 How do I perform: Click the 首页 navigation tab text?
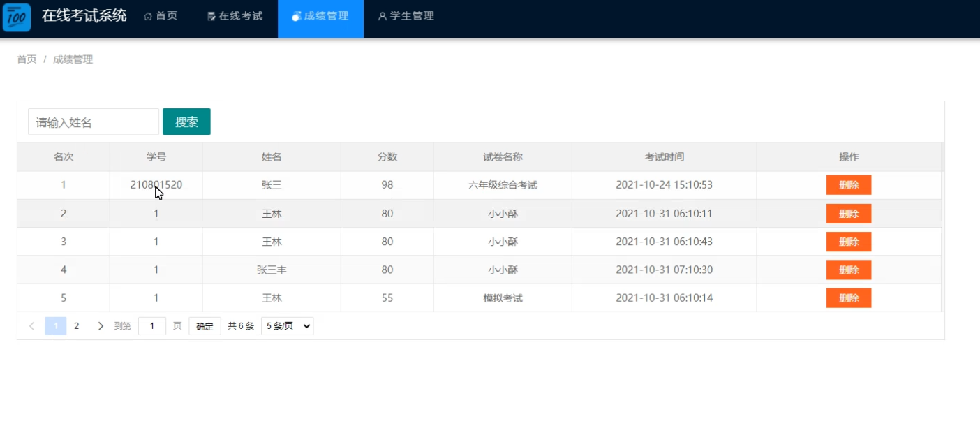coord(167,16)
